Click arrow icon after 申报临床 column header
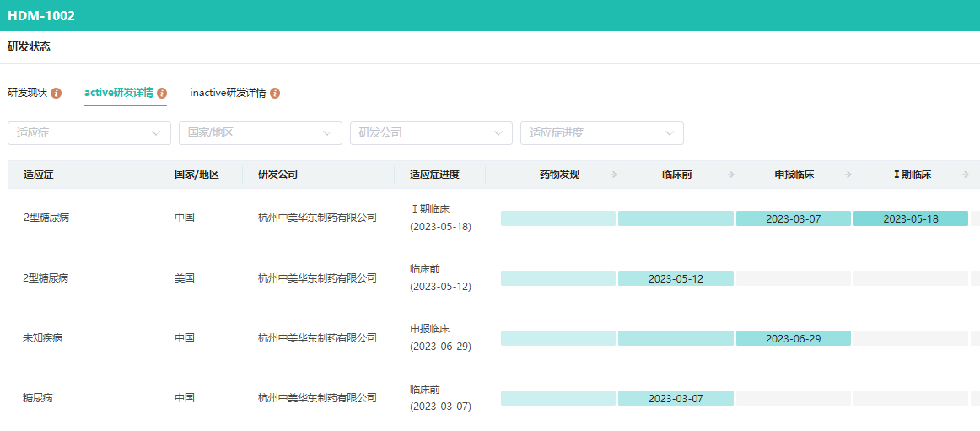 pos(848,175)
